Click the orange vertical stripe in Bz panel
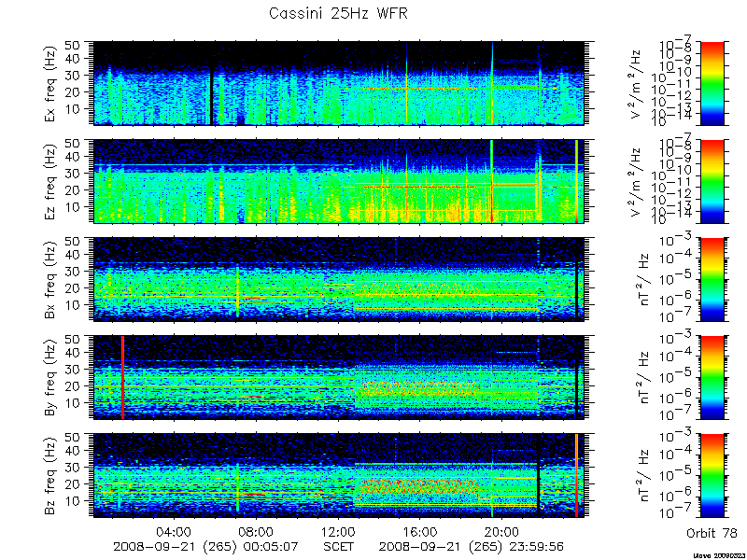The image size is (747, 560). pos(576,475)
